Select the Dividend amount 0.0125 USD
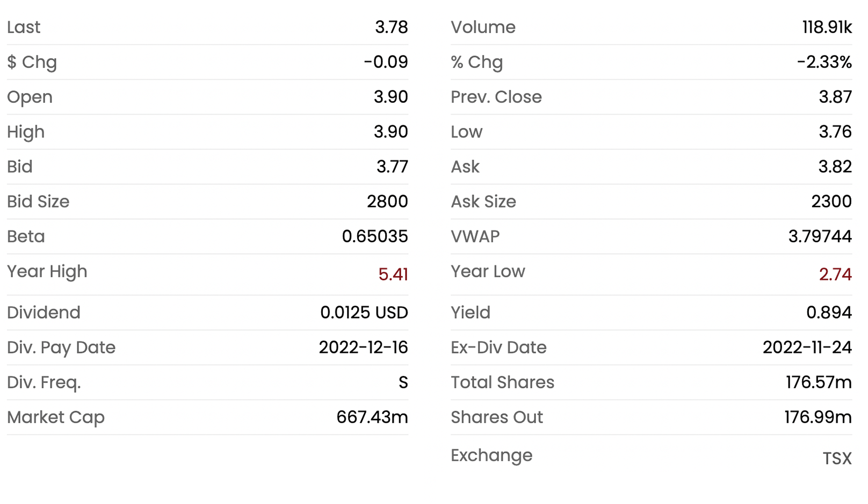Image resolution: width=868 pixels, height=504 pixels. [364, 313]
